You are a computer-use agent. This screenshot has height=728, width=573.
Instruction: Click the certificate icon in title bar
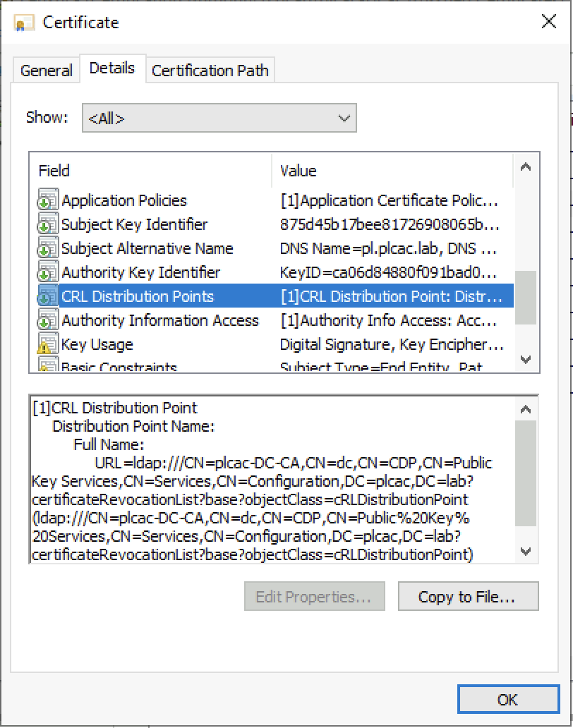coord(25,23)
